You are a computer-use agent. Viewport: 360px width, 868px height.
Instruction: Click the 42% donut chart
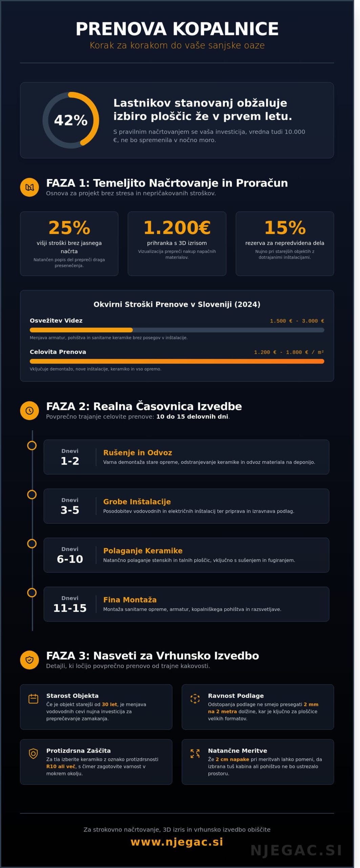71,120
